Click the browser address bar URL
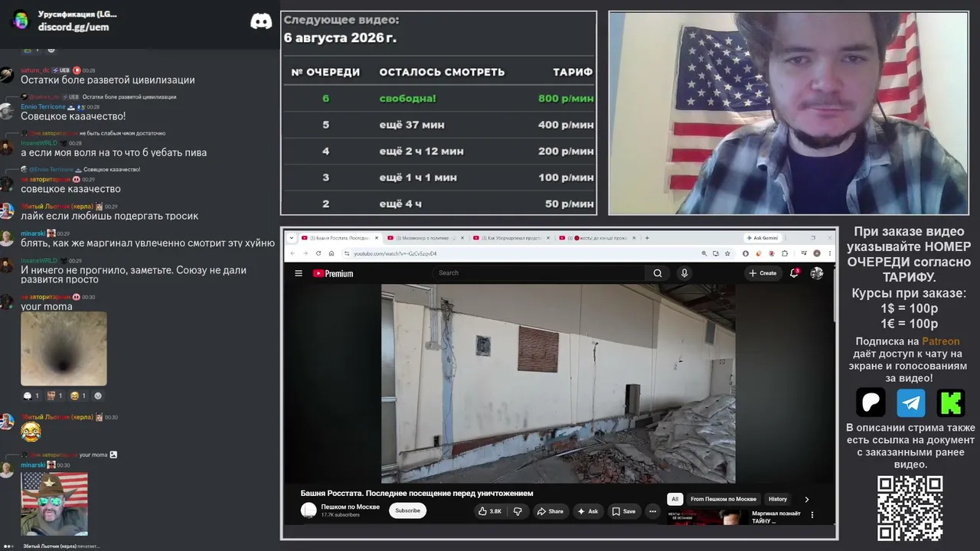The image size is (980, 551). 395,253
